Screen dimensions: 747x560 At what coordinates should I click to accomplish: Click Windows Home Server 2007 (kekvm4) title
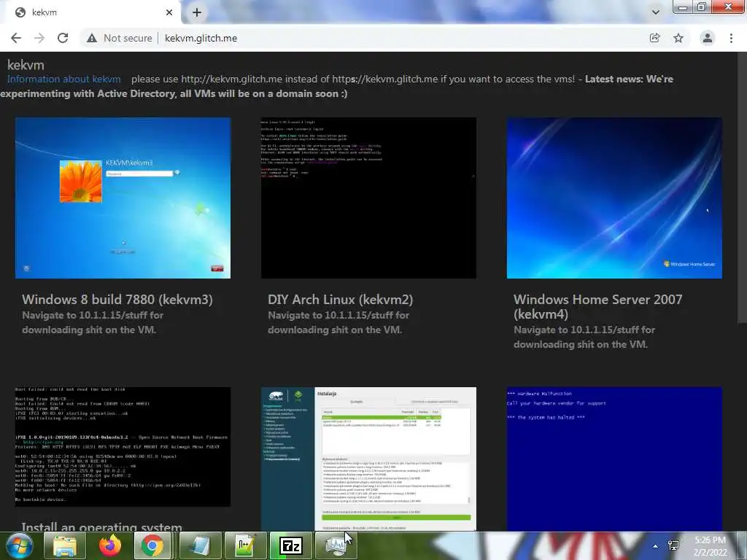[598, 307]
